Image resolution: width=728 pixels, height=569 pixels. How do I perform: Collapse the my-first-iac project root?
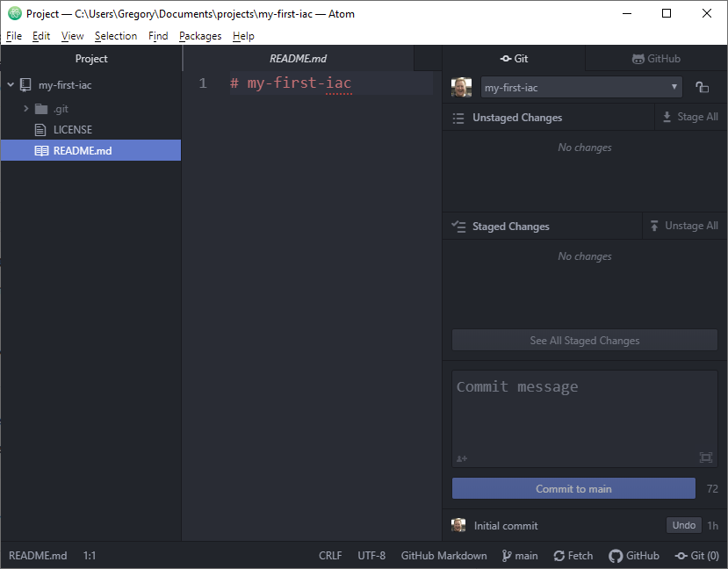tap(11, 85)
